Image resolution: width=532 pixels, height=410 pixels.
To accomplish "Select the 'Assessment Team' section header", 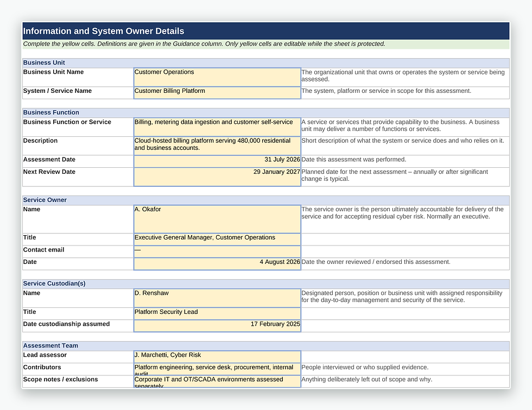I will (x=265, y=346).
